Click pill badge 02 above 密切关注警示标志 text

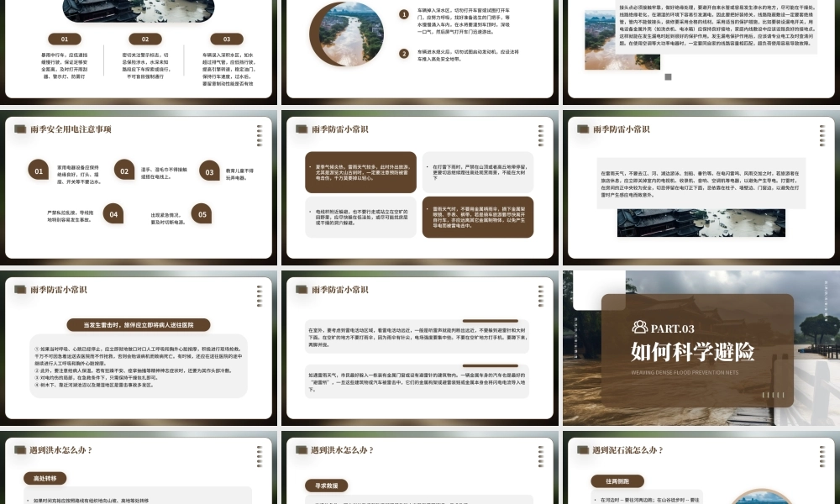point(145,39)
